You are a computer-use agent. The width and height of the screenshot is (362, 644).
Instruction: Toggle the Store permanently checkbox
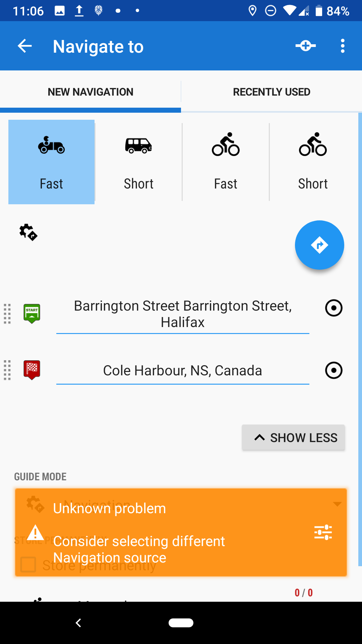28,565
